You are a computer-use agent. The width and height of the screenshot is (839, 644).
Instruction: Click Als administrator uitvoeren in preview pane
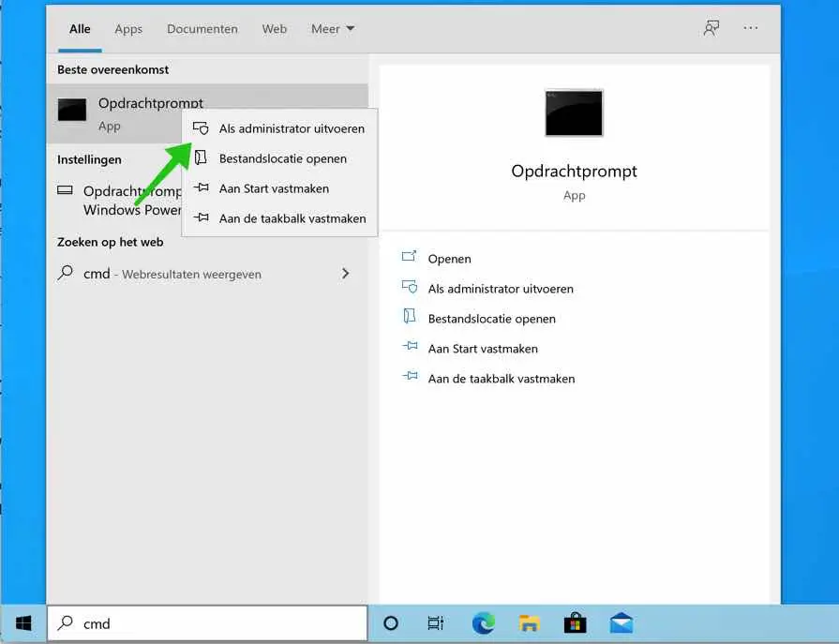click(501, 289)
